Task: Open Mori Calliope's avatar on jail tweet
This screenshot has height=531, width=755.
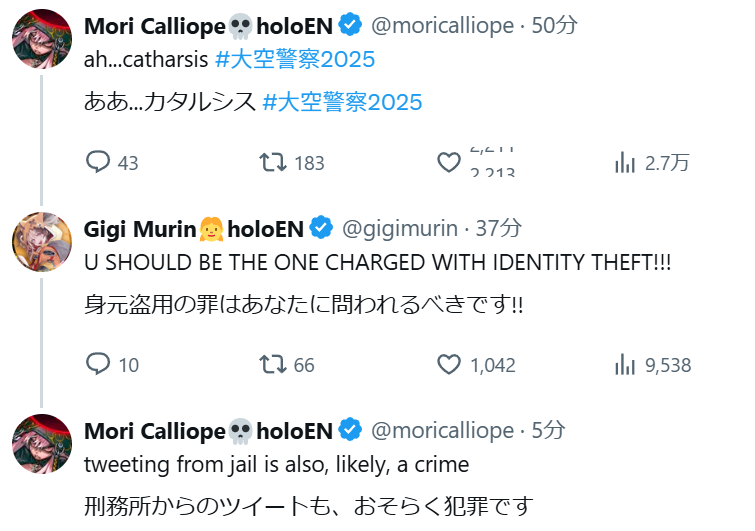Action: coord(41,445)
